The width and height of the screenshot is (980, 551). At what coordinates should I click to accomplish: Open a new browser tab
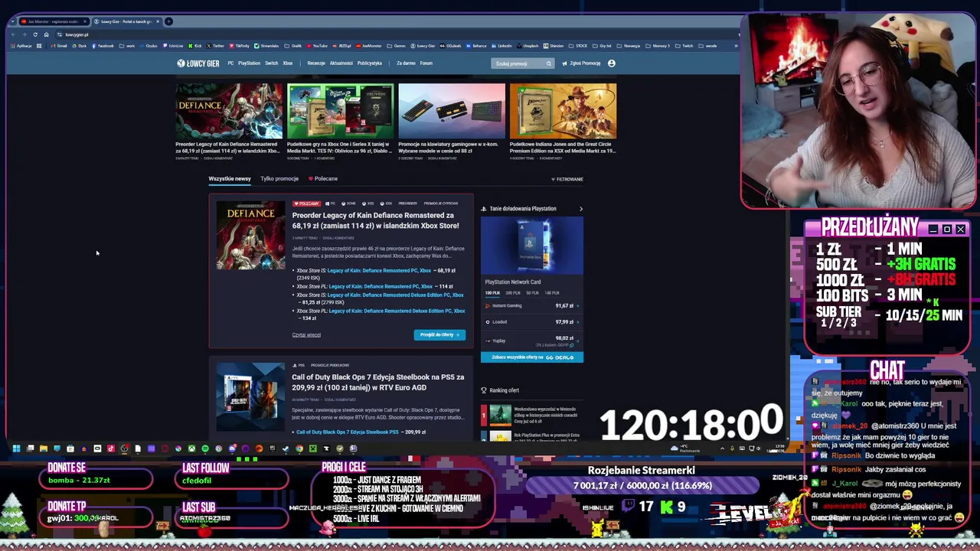[x=169, y=21]
